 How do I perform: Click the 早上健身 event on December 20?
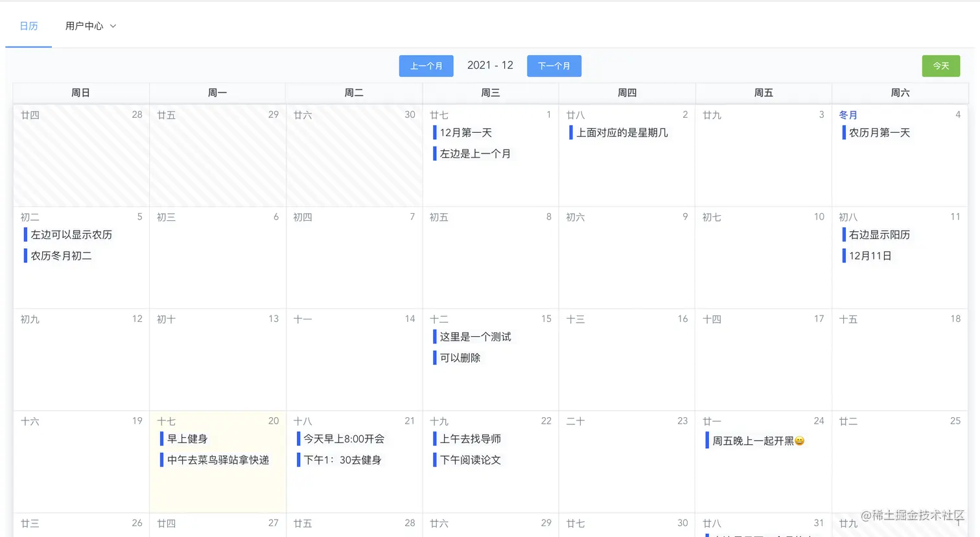click(187, 439)
